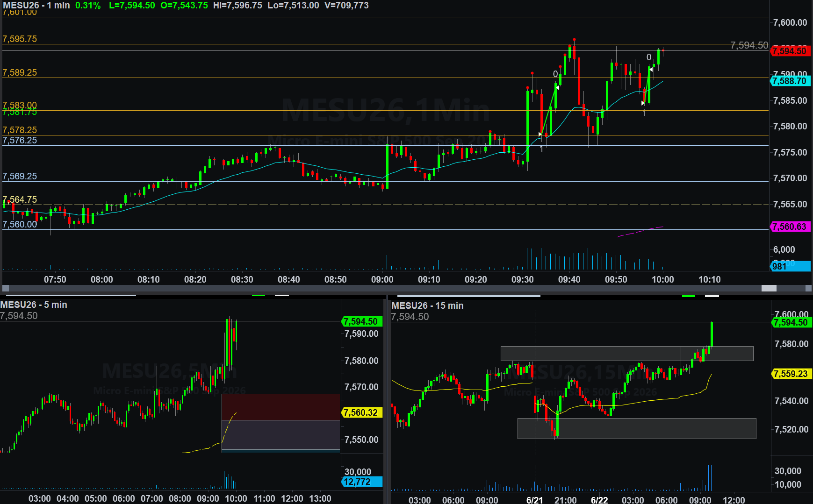Click the magenta 7,560.63 price badge

tap(790, 227)
